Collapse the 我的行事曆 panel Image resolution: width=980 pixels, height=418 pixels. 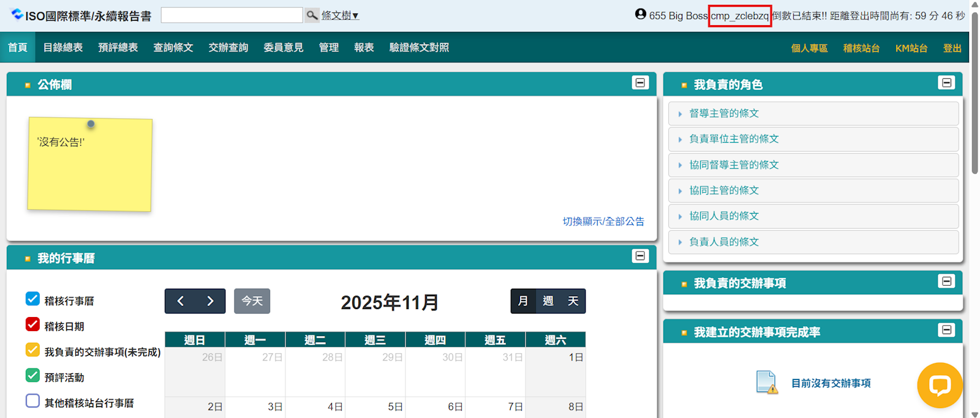click(x=640, y=256)
